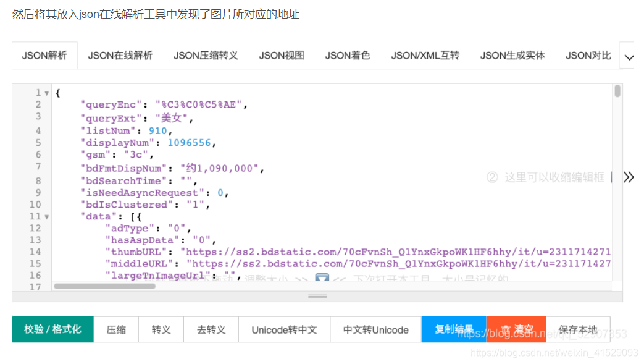Click the value 1096556 on line 5
Image resolution: width=644 pixels, height=364 pixels.
pos(189,143)
